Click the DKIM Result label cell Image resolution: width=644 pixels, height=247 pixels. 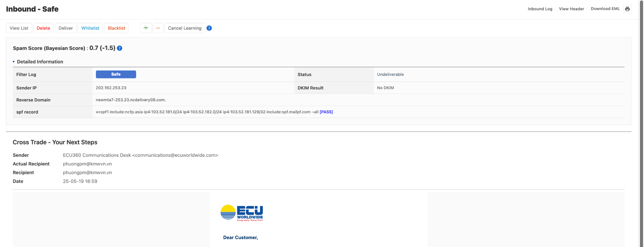point(334,88)
